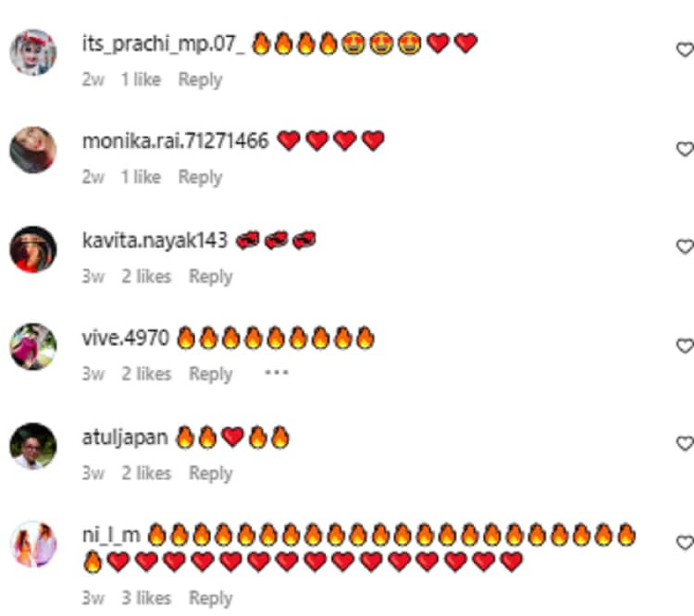Reply to monika.rai.71271466 comment
Screen dimensions: 694x616
point(200,178)
